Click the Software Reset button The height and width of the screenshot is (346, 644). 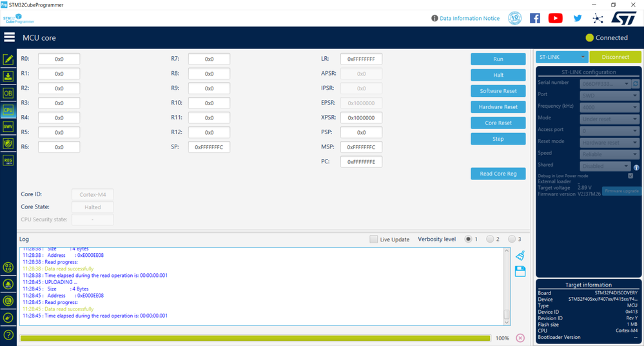pyautogui.click(x=498, y=91)
